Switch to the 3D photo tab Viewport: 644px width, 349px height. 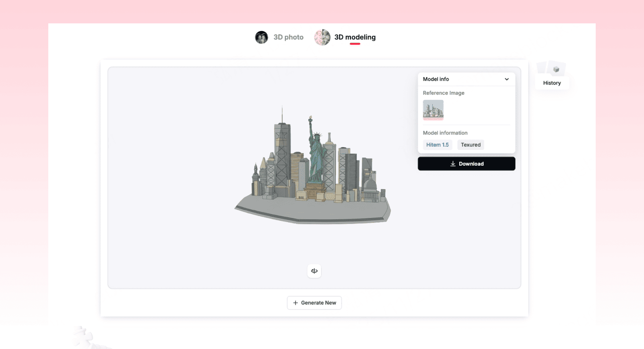pyautogui.click(x=288, y=37)
